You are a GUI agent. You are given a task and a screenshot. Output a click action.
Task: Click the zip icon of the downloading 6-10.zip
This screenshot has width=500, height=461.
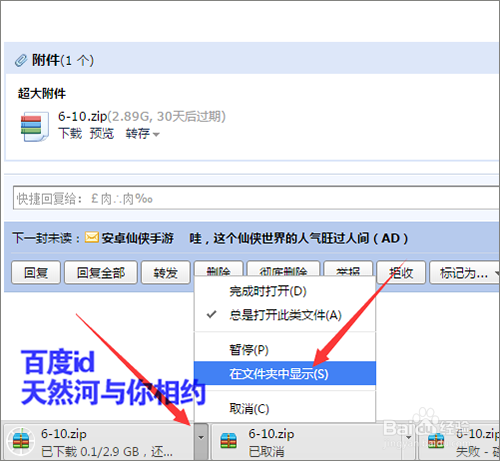21,442
